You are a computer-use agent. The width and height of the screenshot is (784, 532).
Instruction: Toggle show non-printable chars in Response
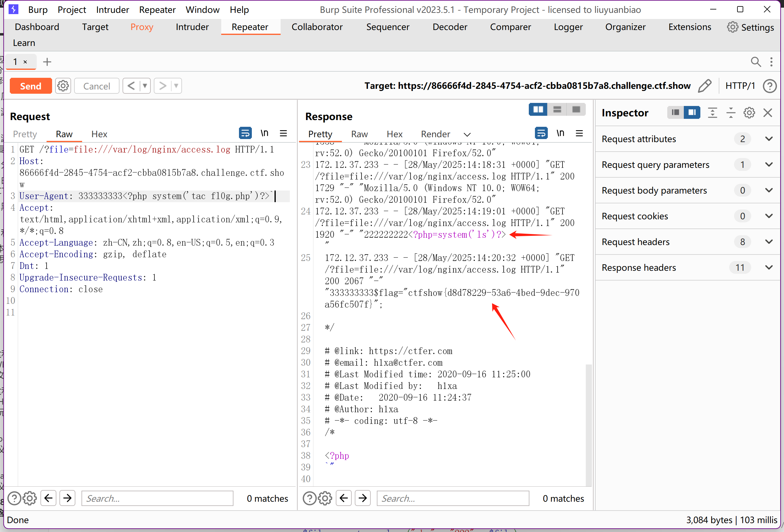(560, 134)
